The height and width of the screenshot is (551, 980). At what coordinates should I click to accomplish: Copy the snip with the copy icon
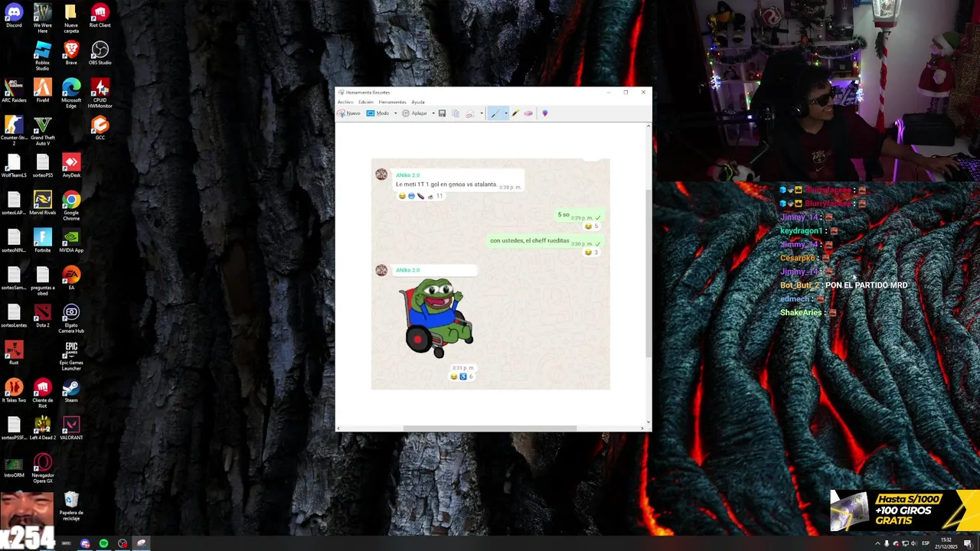click(456, 113)
